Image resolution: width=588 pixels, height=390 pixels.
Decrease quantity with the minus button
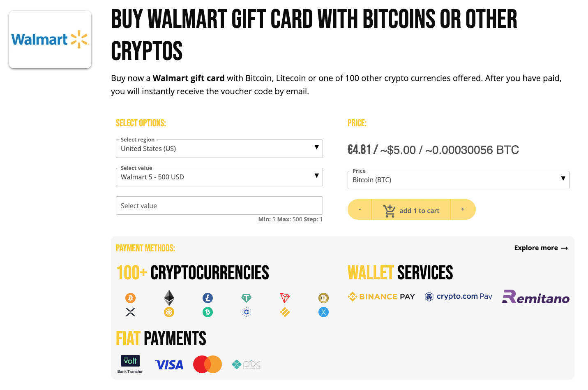pyautogui.click(x=360, y=210)
